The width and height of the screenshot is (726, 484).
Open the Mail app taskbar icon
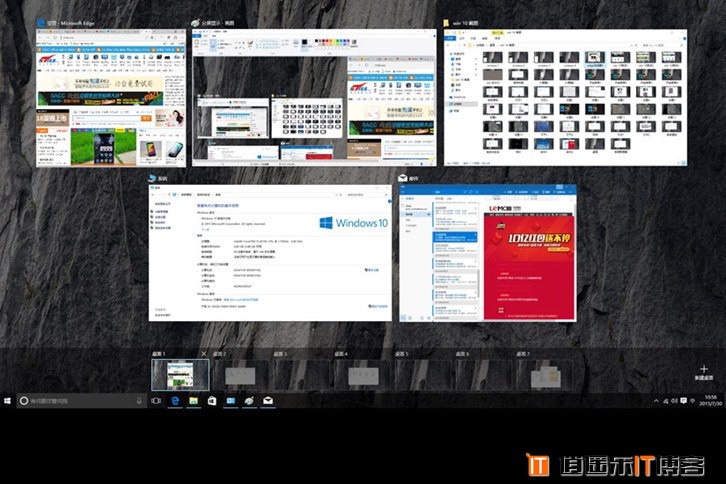[x=268, y=401]
